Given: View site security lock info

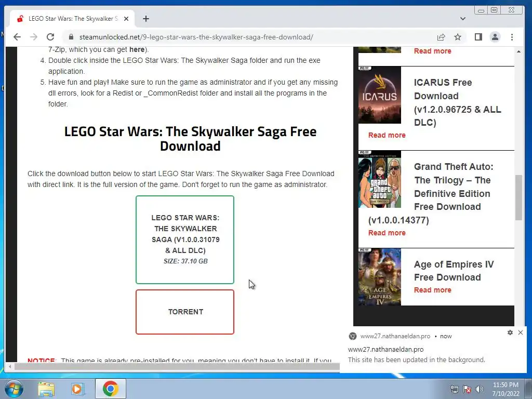Looking at the screenshot, I should (71, 37).
